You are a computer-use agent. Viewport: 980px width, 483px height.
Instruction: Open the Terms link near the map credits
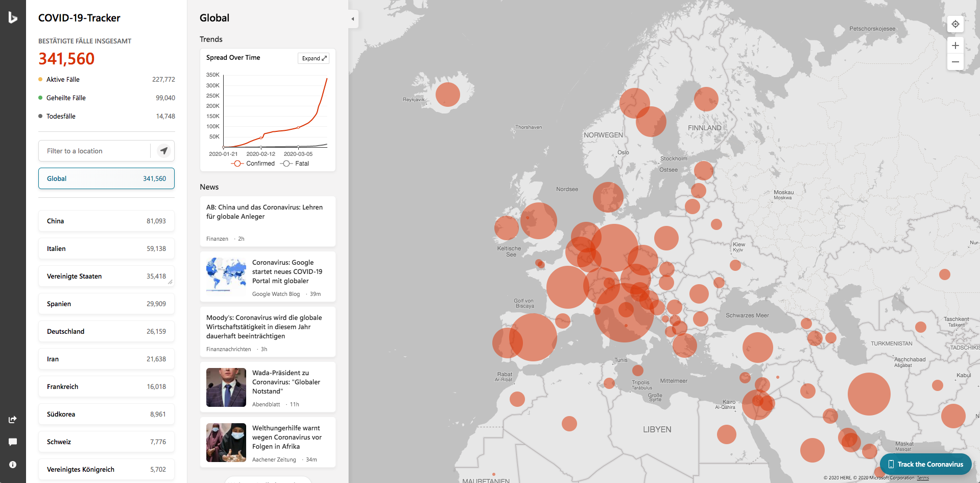tap(923, 478)
